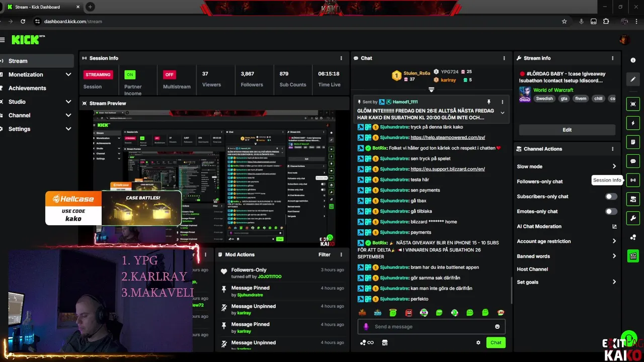Expand the Studio sidebar section
Viewport: 644px width, 362px height.
68,102
